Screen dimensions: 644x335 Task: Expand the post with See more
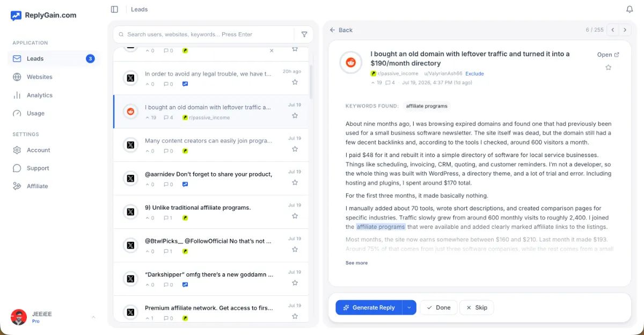pos(357,263)
